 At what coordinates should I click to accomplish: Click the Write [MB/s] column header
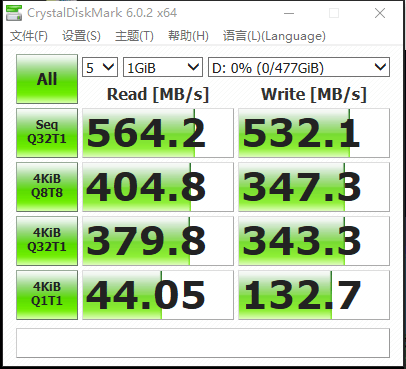click(x=314, y=94)
